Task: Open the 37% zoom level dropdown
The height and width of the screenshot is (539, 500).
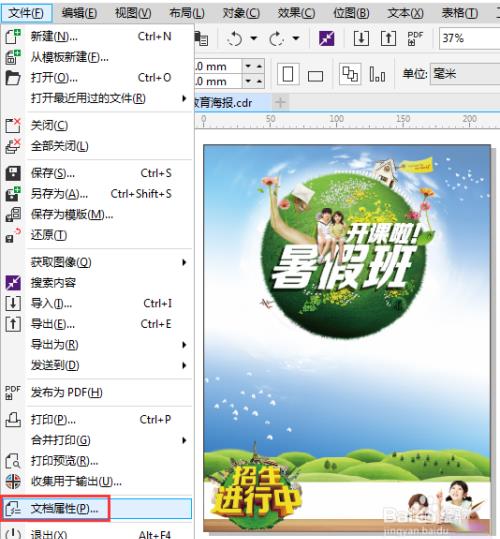Action: [469, 38]
